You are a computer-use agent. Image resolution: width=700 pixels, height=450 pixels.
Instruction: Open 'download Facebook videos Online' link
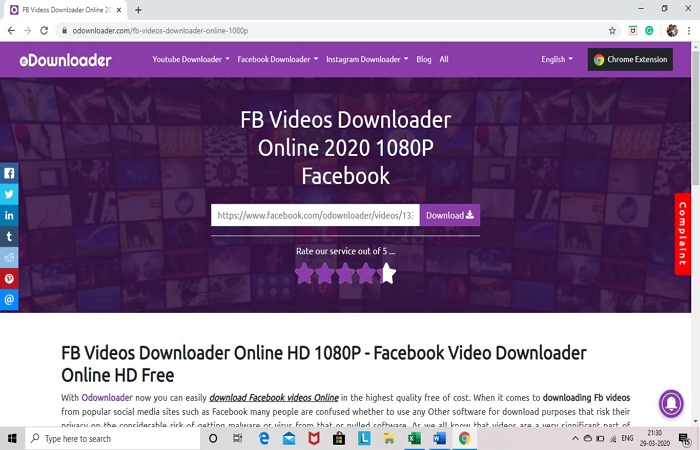pos(274,397)
